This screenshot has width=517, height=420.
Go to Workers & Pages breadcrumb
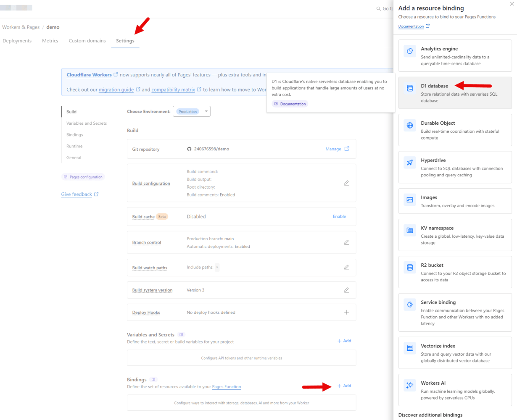pos(21,27)
